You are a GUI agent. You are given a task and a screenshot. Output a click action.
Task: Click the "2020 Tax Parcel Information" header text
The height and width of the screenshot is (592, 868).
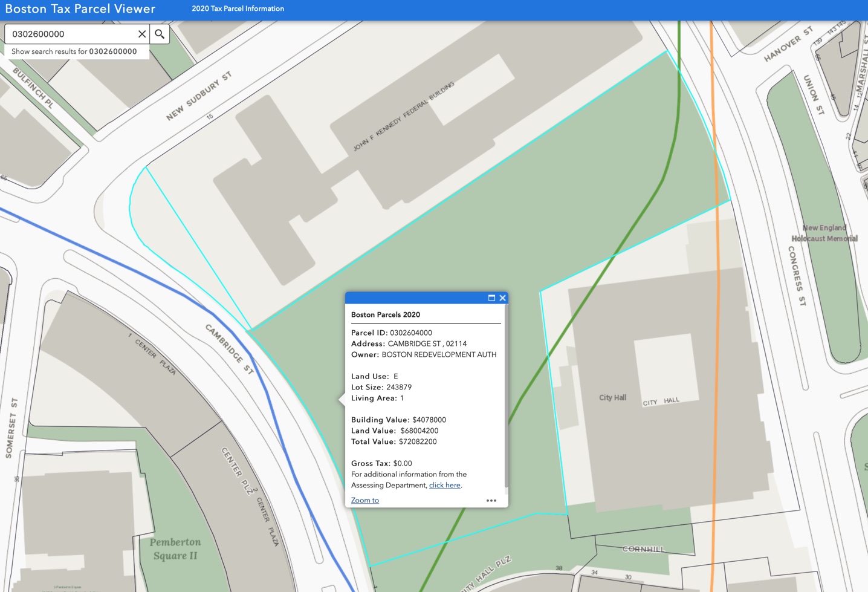pos(238,9)
